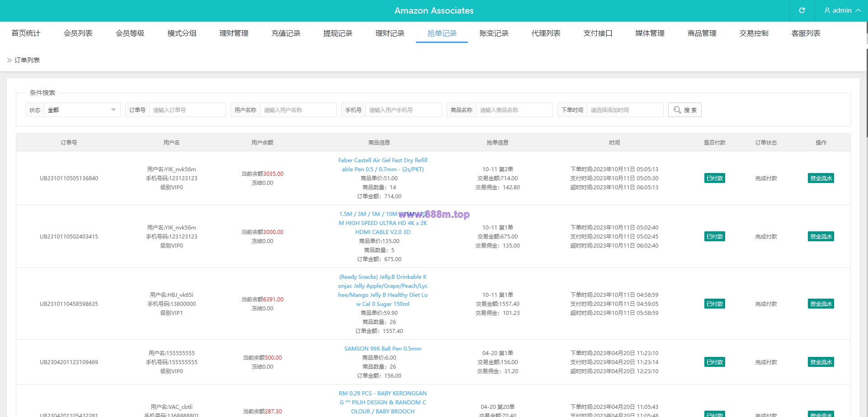
Task: Open the 理财记录 tab
Action: 390,33
